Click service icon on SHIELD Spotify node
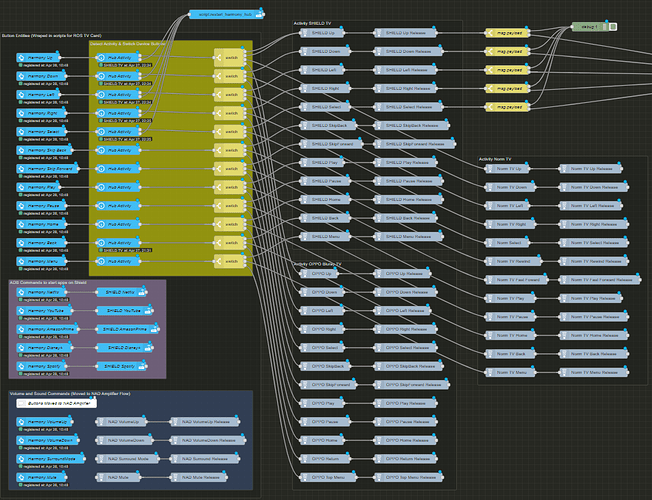 point(142,366)
